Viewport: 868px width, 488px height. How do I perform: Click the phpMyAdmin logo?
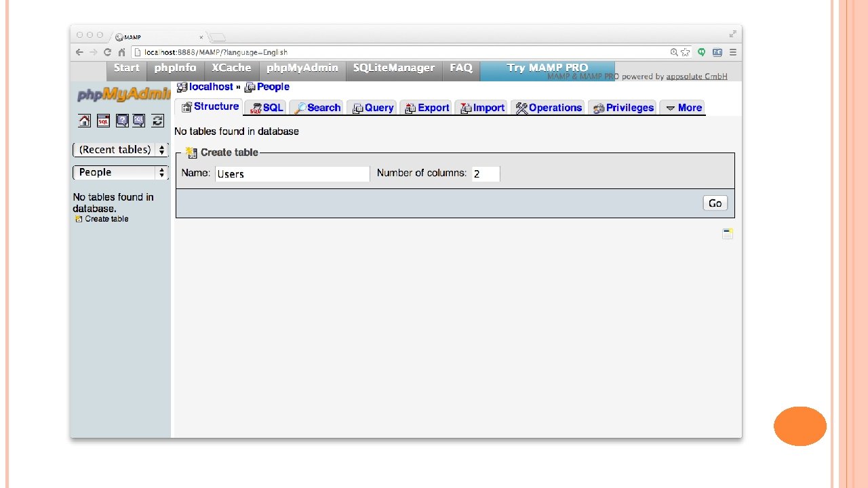coord(123,95)
